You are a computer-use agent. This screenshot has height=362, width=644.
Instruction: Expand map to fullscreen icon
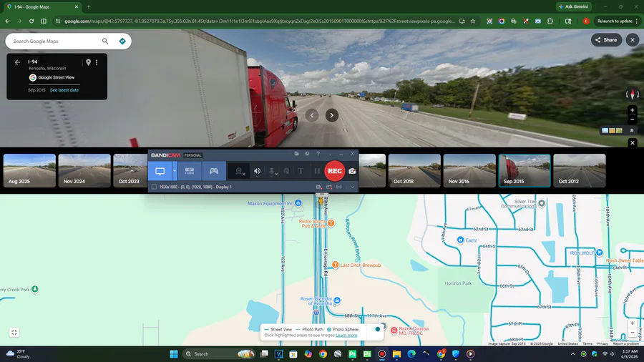(14, 333)
